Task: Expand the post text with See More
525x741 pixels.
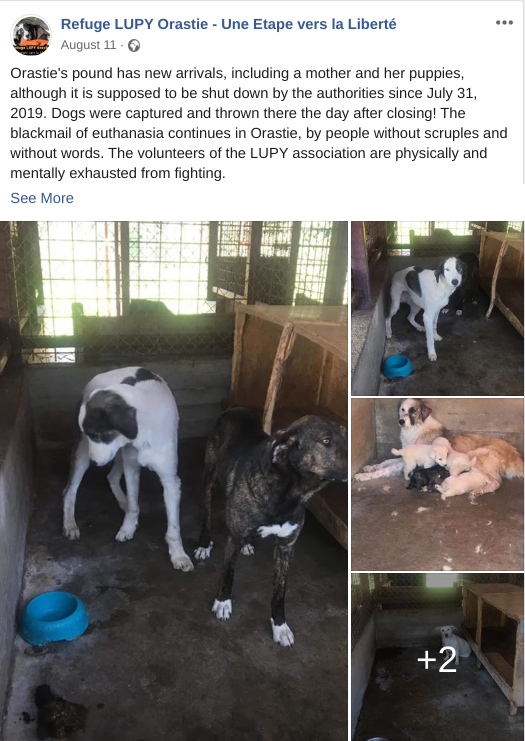Action: [42, 198]
